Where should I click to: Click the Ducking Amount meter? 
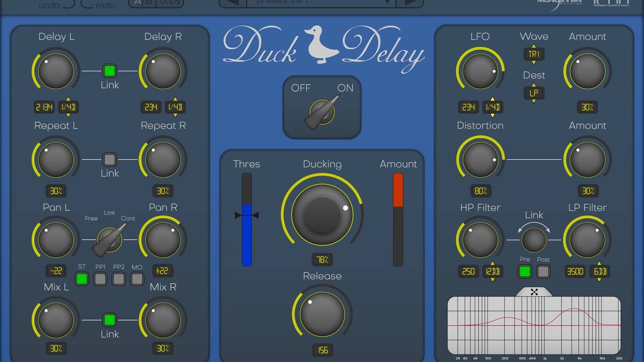coord(398,219)
